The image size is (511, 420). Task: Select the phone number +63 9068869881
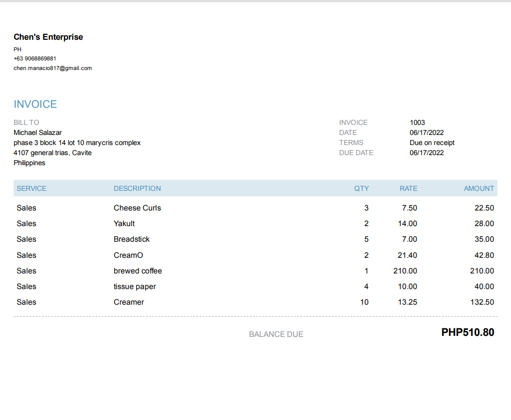pyautogui.click(x=35, y=58)
